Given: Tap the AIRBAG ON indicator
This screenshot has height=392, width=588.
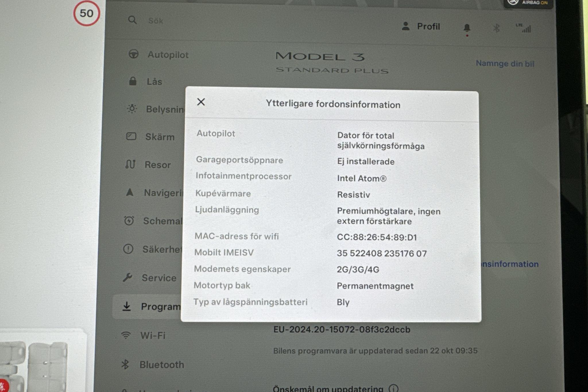Looking at the screenshot, I should (x=528, y=3).
